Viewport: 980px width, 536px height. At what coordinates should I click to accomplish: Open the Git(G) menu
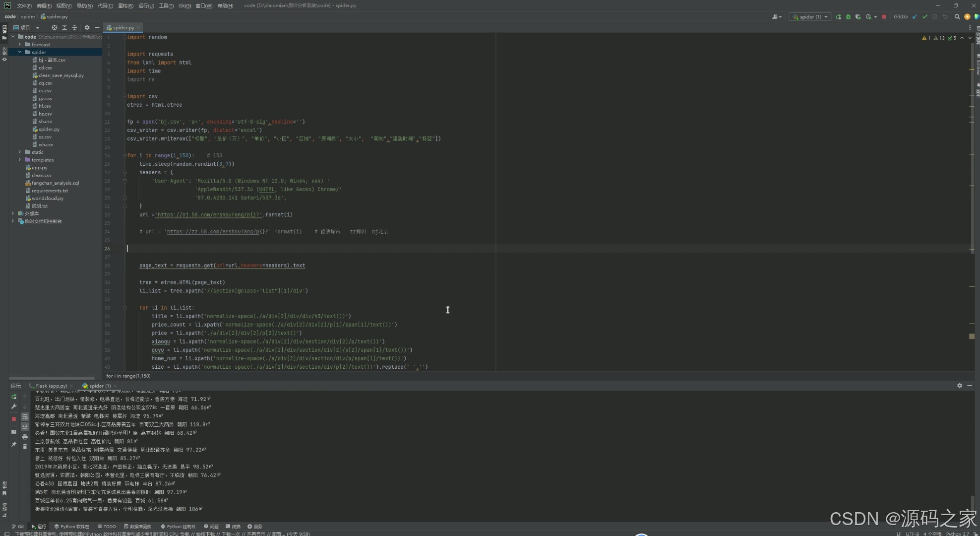click(184, 5)
